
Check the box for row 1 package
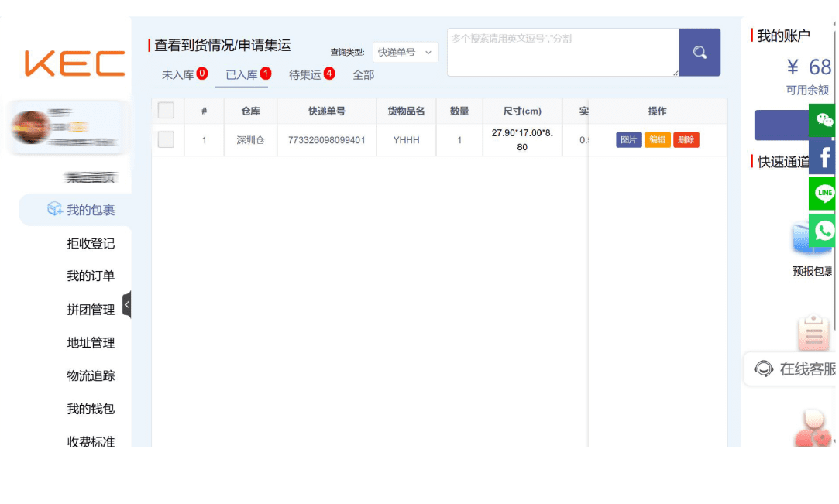166,140
